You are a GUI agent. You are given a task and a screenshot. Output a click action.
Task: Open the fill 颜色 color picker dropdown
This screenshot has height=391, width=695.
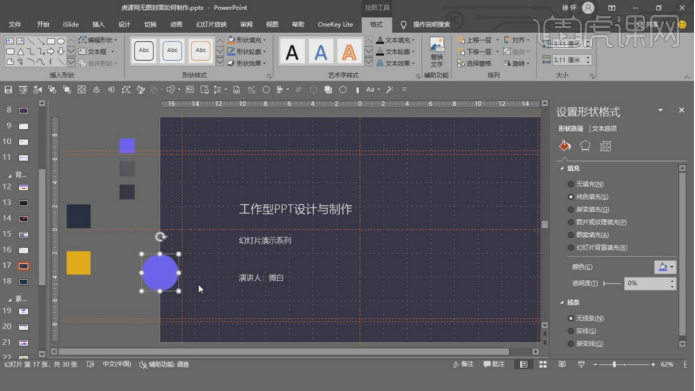(665, 267)
